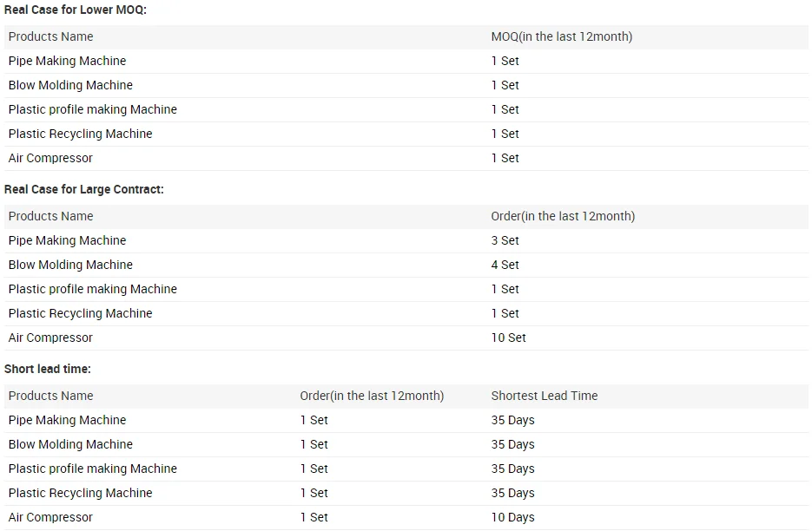This screenshot has width=812, height=531.
Task: Click the 'Real Case for Large Contract:' heading
Action: click(x=83, y=189)
